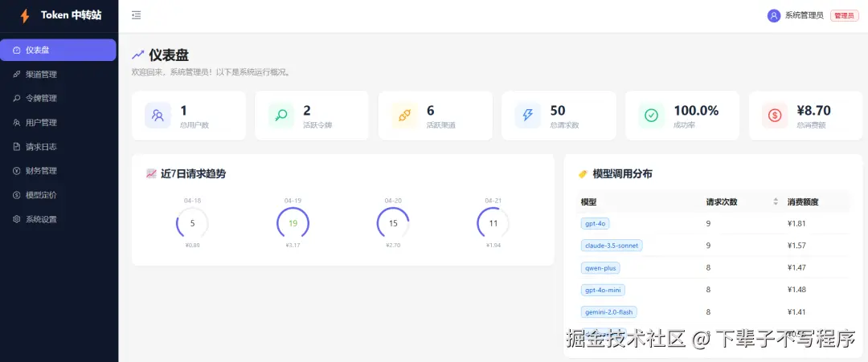Click the ¥2.70 amount under 04-20
Image resolution: width=868 pixels, height=362 pixels.
point(393,246)
